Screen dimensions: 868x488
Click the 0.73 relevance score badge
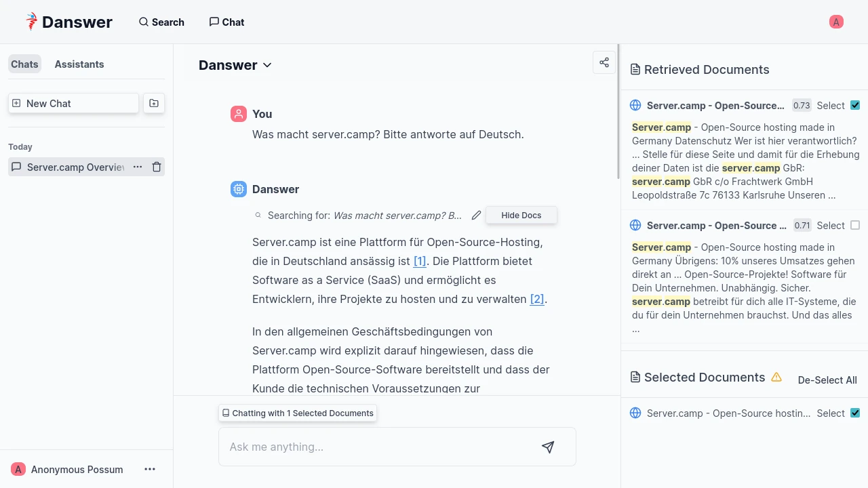(802, 105)
